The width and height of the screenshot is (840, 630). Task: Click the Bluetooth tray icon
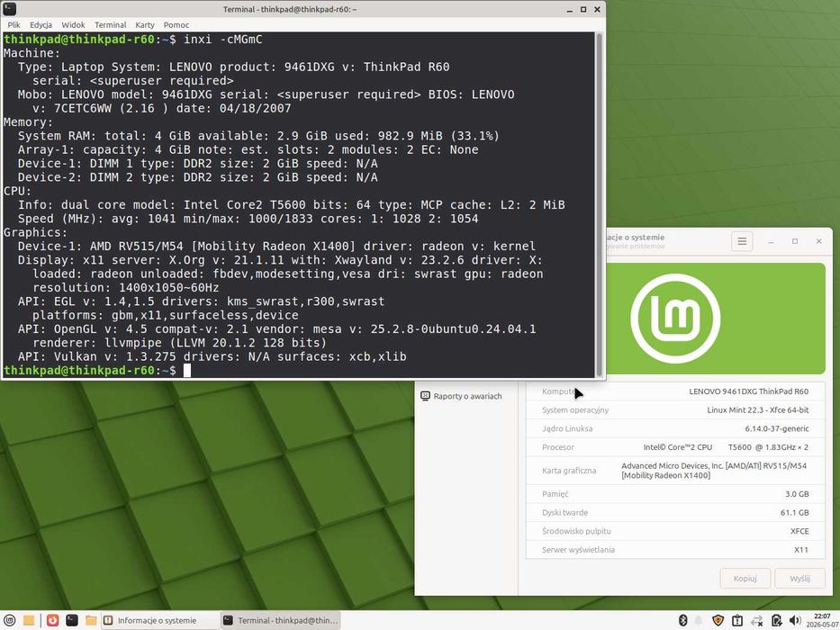pos(683,620)
